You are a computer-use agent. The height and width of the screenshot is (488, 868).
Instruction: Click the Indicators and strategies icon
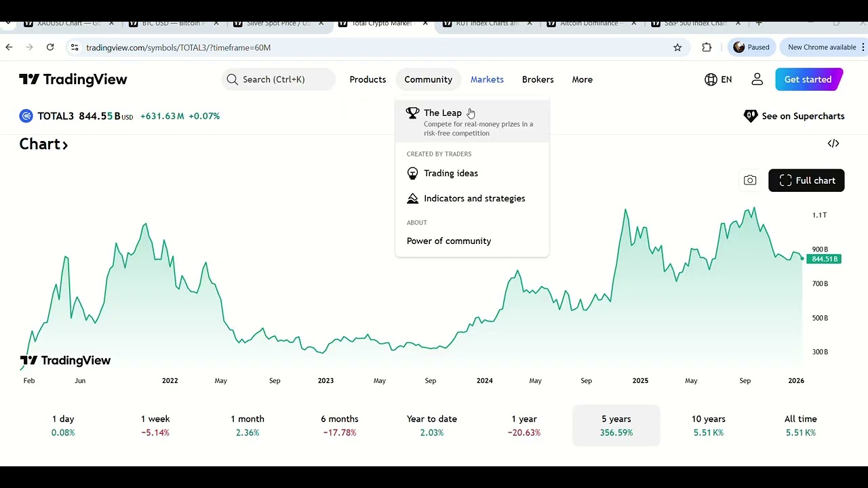(x=412, y=199)
